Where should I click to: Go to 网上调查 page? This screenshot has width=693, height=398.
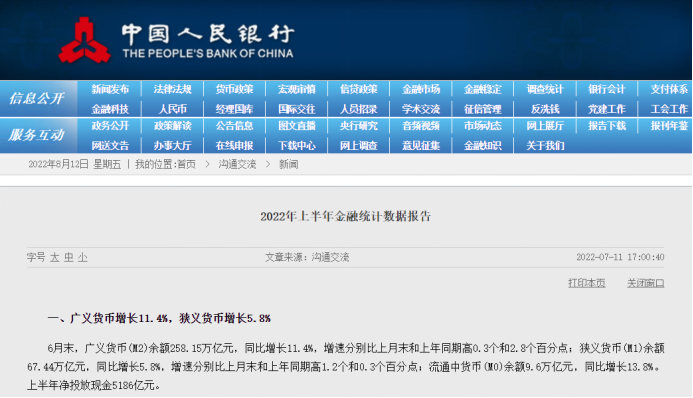(x=358, y=145)
